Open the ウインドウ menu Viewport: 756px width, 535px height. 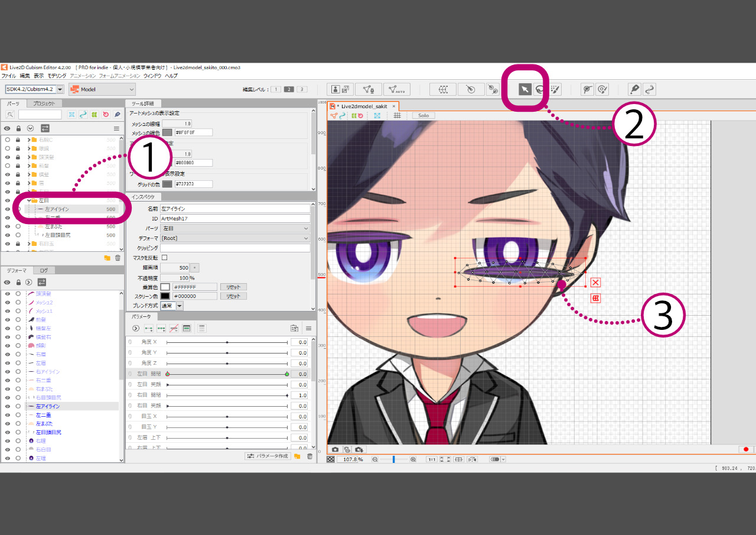[152, 76]
